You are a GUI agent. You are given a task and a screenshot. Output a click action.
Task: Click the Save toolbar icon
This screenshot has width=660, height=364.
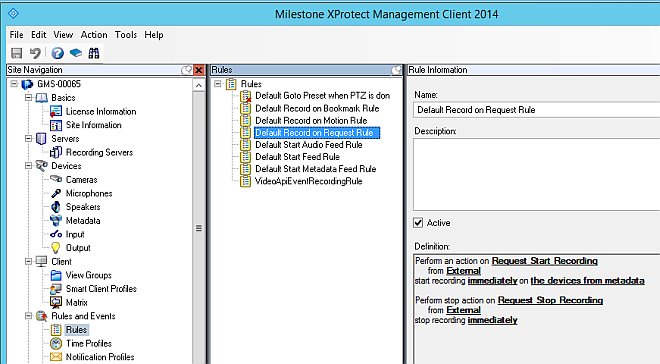[16, 53]
